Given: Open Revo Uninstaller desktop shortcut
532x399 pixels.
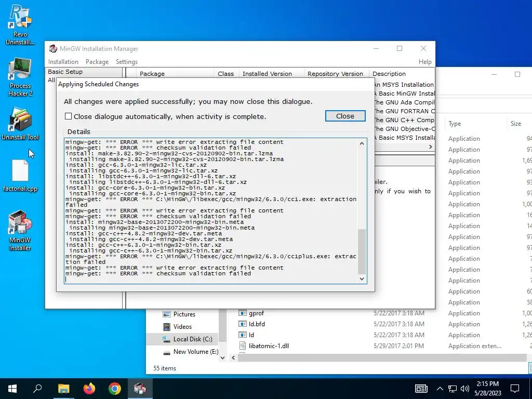Looking at the screenshot, I should [x=20, y=25].
